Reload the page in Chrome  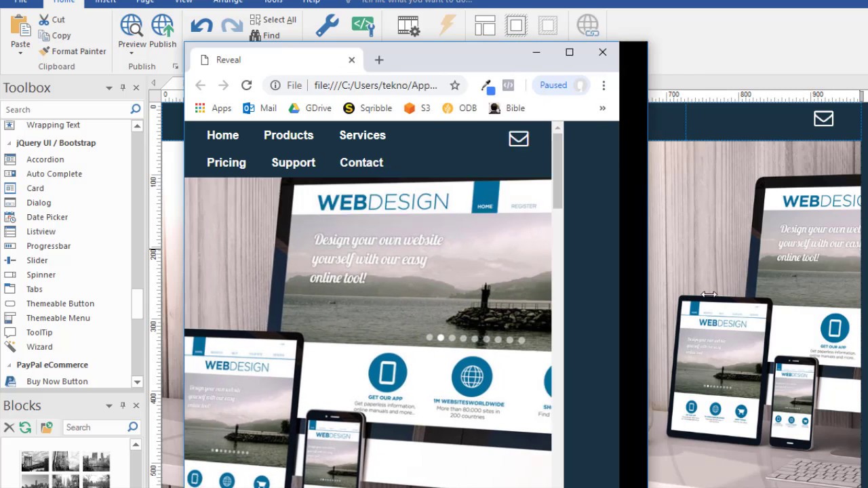(x=246, y=85)
